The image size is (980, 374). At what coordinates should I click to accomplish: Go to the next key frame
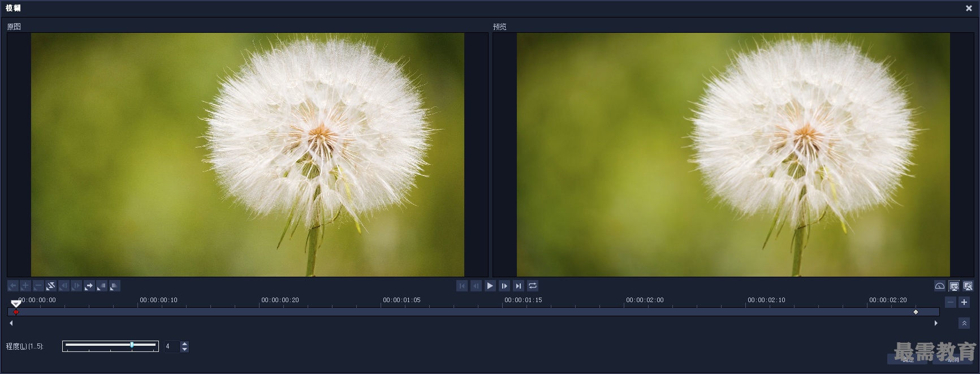pyautogui.click(x=89, y=286)
